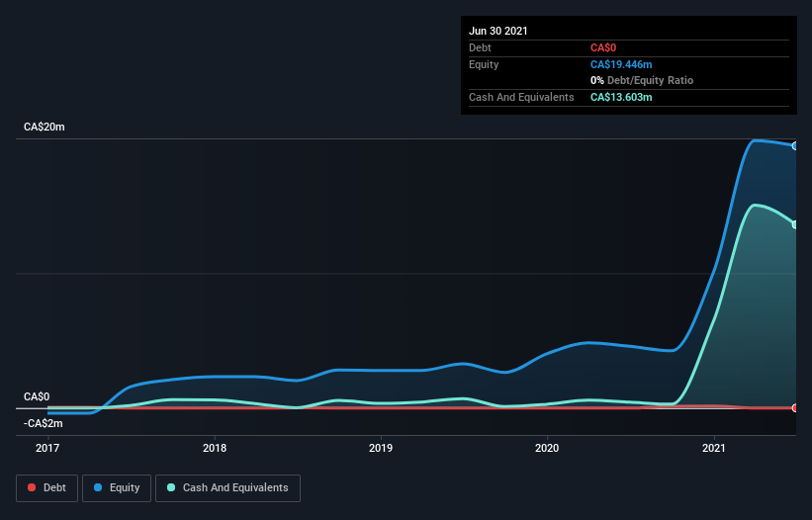Toggle Cash And Equivalents legend button
This screenshot has width=812, height=520.
click(x=227, y=488)
